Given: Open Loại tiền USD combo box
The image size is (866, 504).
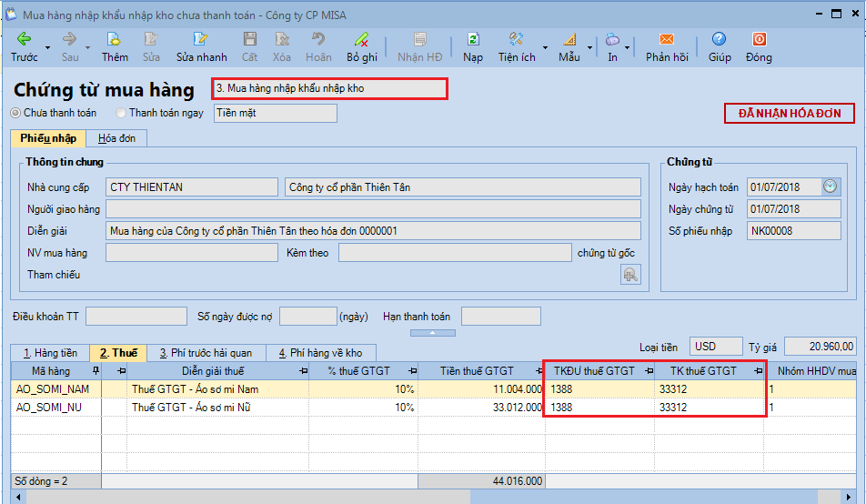Looking at the screenshot, I should click(716, 347).
